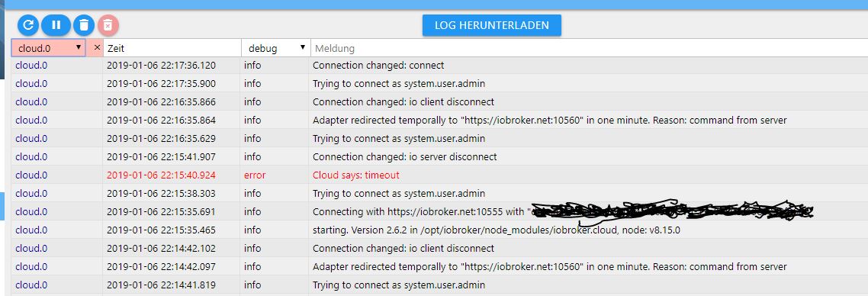868x296 pixels.
Task: Pause the log output
Action: (x=56, y=25)
